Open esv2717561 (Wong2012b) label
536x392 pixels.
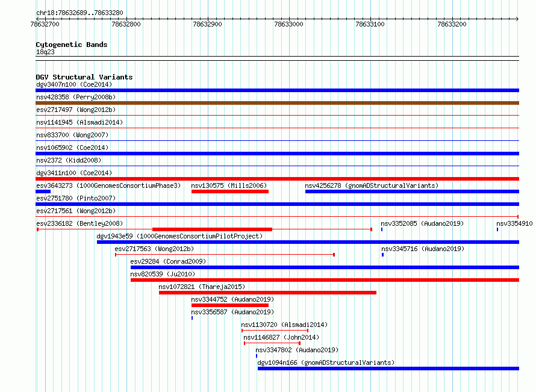pyautogui.click(x=76, y=211)
